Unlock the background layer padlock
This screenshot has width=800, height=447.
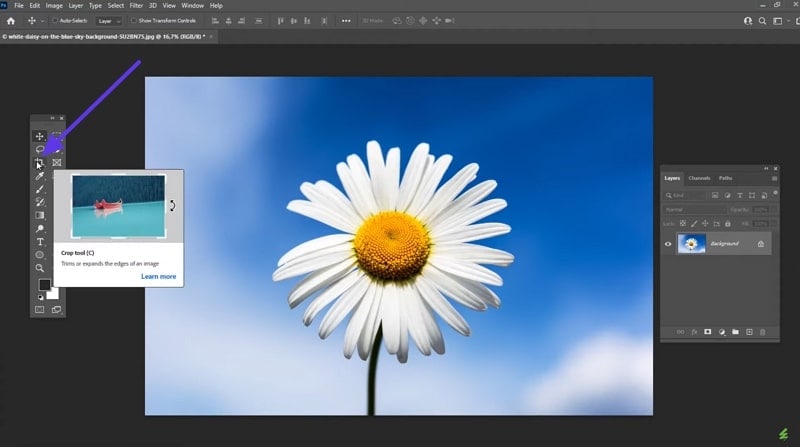(x=761, y=244)
